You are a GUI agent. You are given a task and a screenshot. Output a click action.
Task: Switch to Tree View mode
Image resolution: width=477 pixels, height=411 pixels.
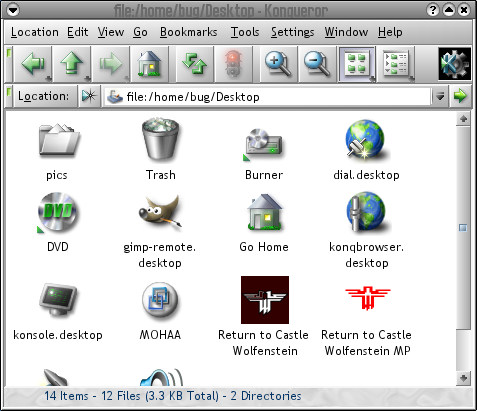coord(396,64)
